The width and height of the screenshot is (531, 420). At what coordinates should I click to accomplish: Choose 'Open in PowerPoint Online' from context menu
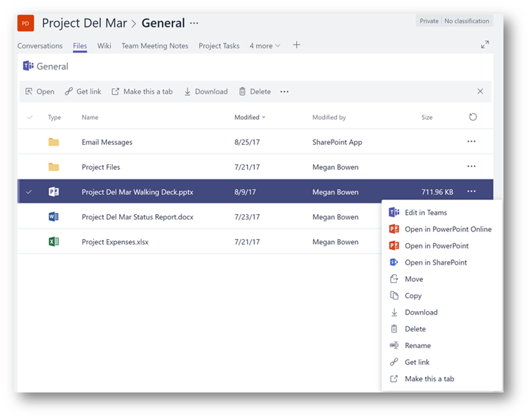(447, 229)
